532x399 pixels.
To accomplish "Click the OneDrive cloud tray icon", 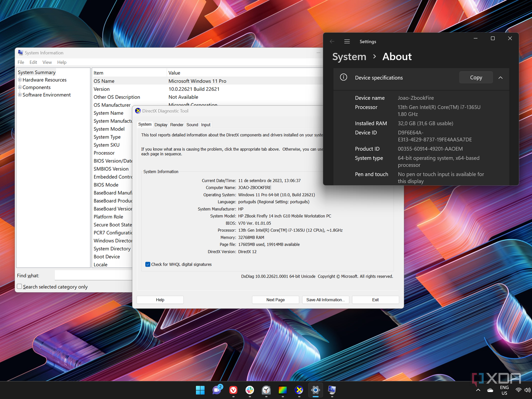I will pos(490,390).
